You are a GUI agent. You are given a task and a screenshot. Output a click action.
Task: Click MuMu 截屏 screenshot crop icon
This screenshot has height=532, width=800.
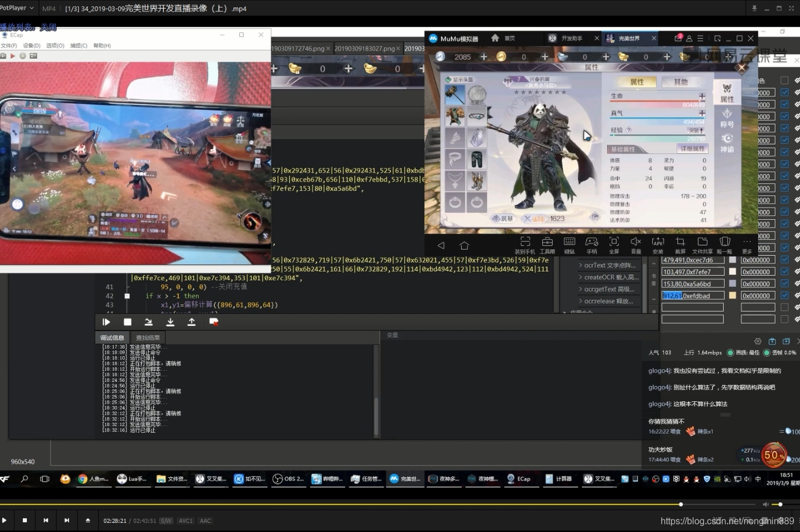click(680, 245)
